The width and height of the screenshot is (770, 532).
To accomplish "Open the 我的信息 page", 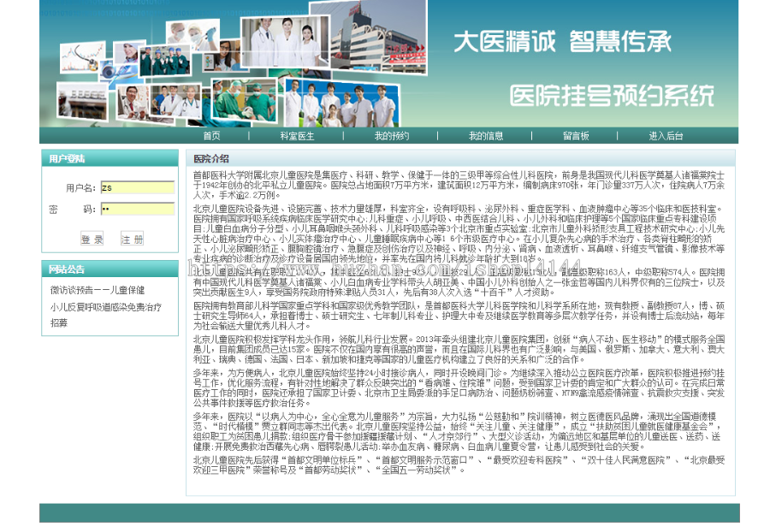I will [488, 134].
